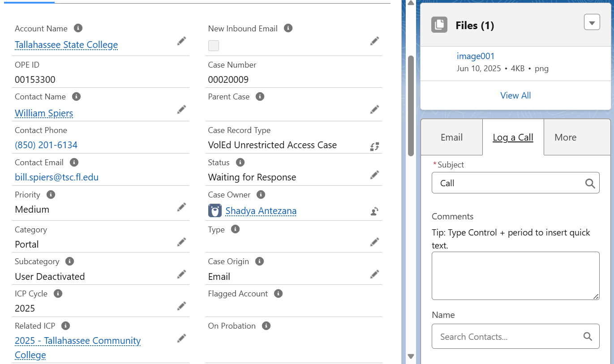The height and width of the screenshot is (364, 614).
Task: Select the Log a Call tab
Action: tap(513, 137)
